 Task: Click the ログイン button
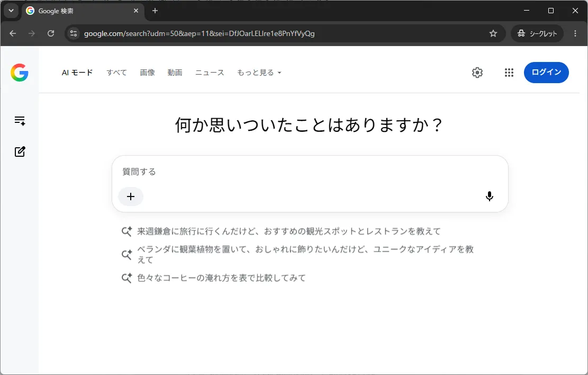[546, 73]
